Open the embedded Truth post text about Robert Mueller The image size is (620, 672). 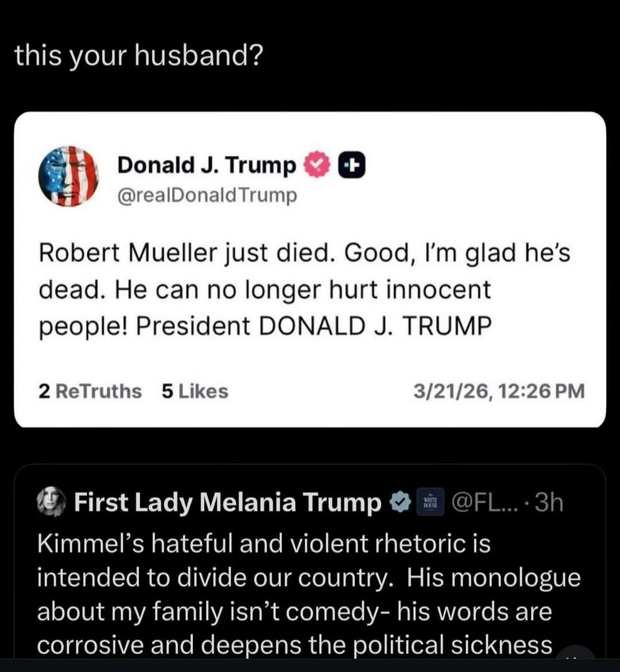[x=305, y=289]
